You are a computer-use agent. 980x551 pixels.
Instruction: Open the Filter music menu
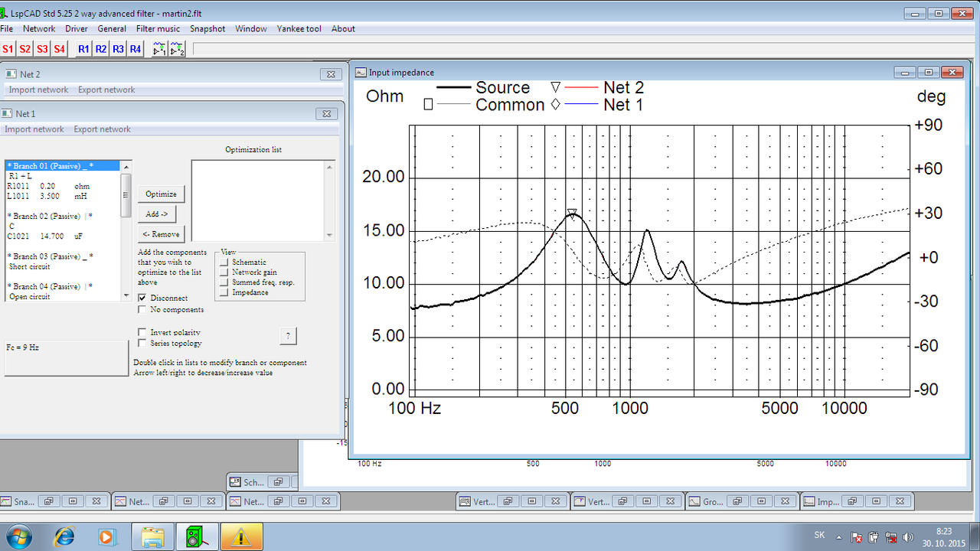tap(158, 29)
